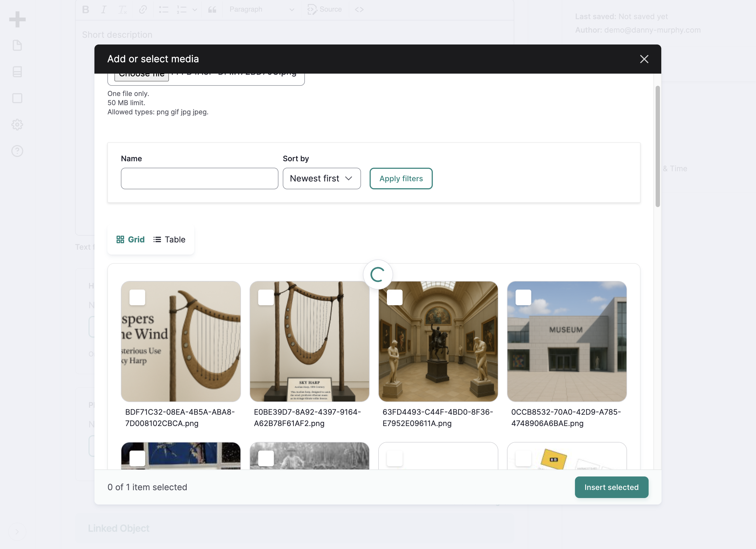Viewport: 756px width, 549px height.
Task: Click the Source editing button
Action: click(x=325, y=9)
